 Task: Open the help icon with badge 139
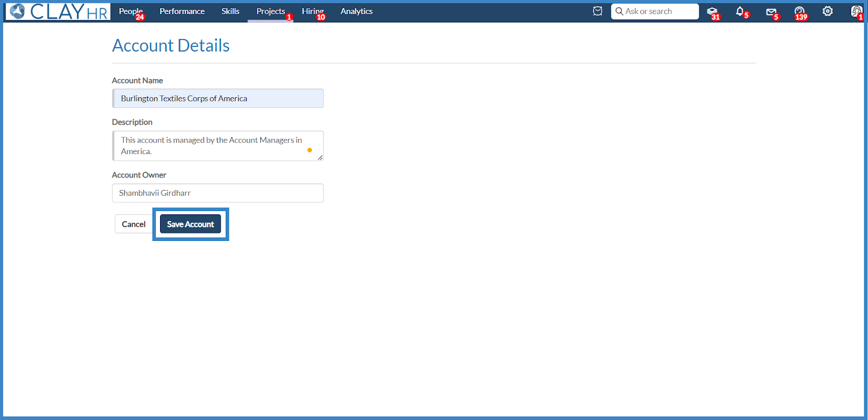click(x=799, y=11)
